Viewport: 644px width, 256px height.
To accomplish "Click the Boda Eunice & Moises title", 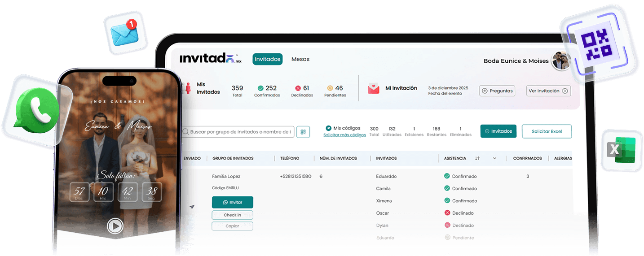I will click(x=516, y=61).
